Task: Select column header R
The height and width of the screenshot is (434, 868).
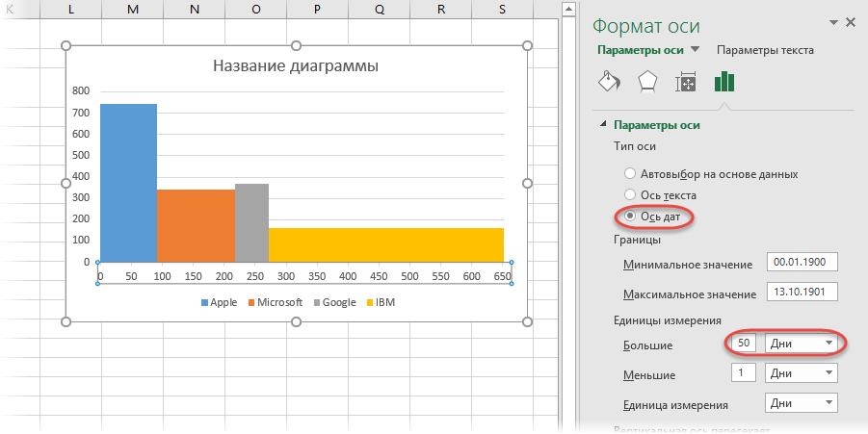Action: click(x=440, y=10)
